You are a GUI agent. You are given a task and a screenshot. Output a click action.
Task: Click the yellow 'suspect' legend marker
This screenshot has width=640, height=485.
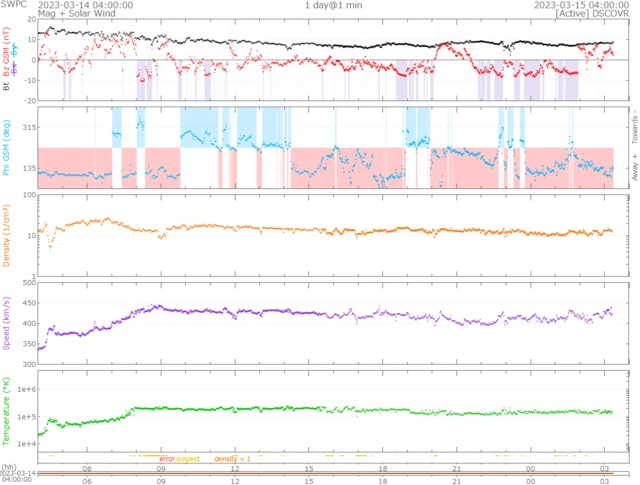188,458
